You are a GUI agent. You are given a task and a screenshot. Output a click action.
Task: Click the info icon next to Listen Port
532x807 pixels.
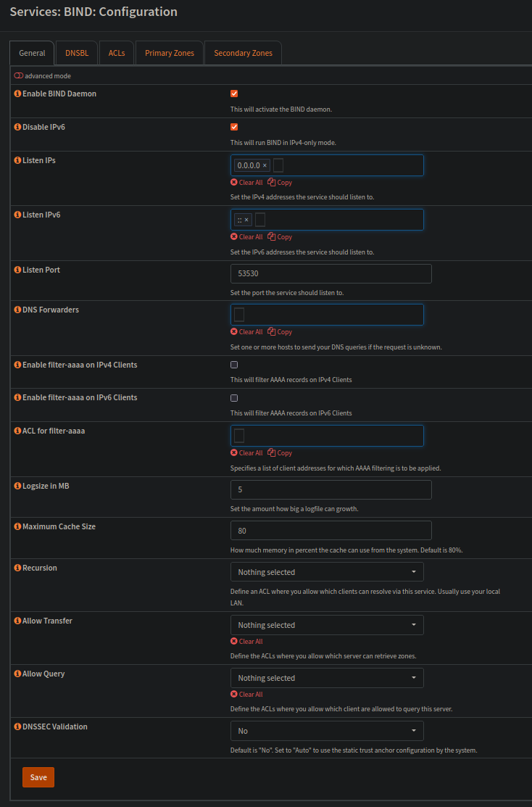[x=17, y=270]
